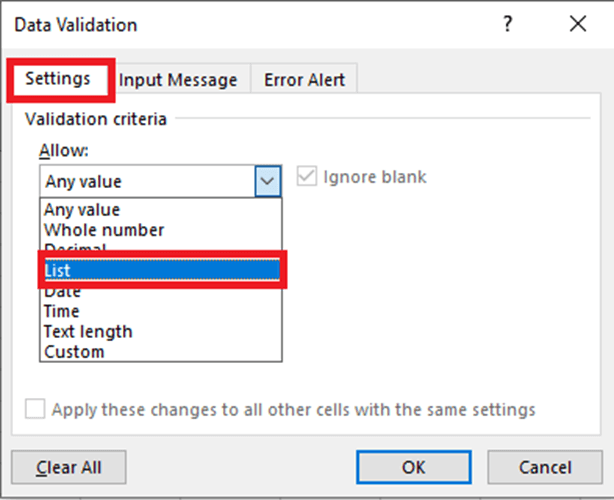Pick the Date validation option
Viewport: 614px width, 500px height.
(62, 292)
